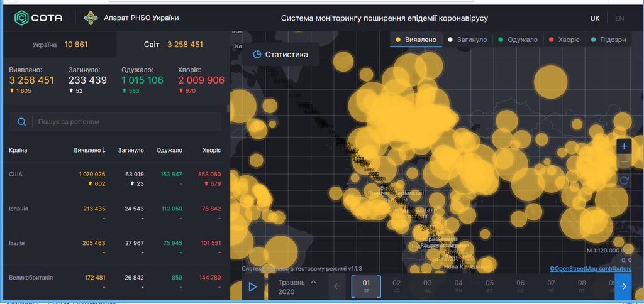Click the РНБО України emblem icon
Image resolution: width=644 pixels, height=304 pixels.
click(90, 18)
